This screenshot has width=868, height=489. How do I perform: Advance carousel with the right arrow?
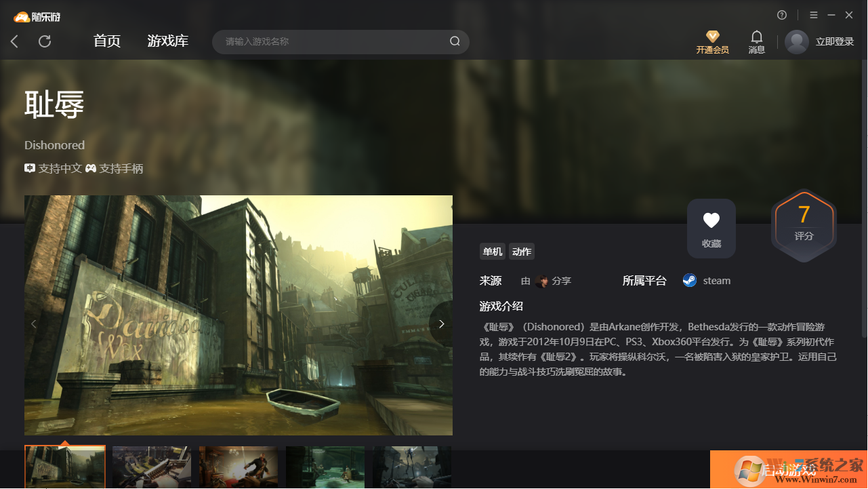(441, 324)
